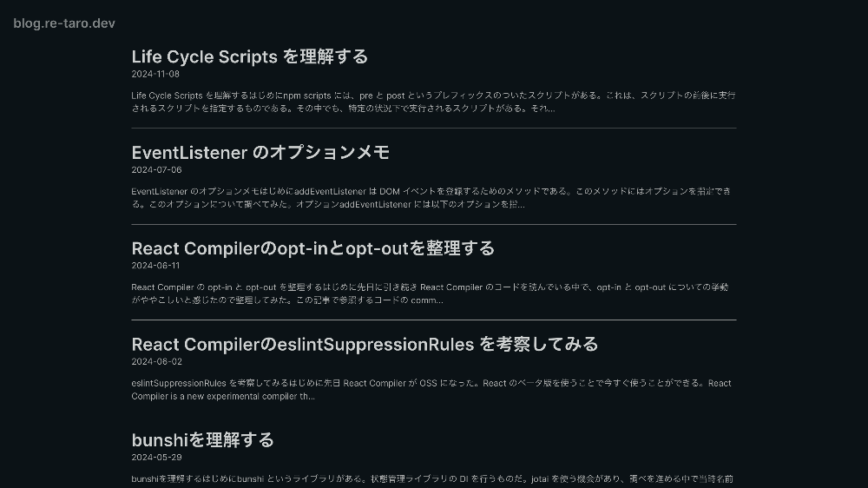Screen dimensions: 868x488
Task: Select the Life Cycle Scripts excerpt text
Action: (433, 102)
